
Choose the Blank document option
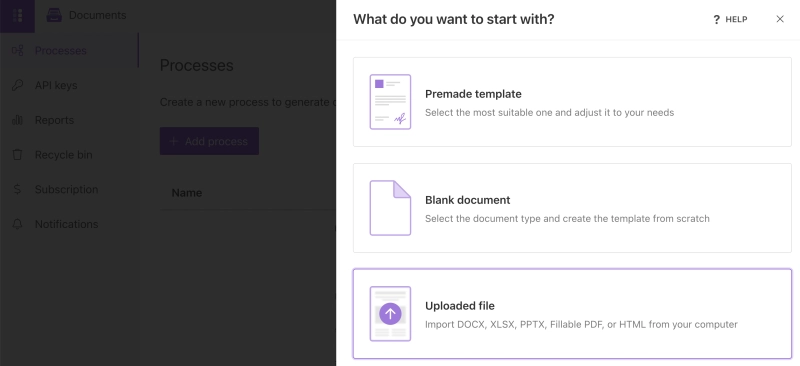572,208
